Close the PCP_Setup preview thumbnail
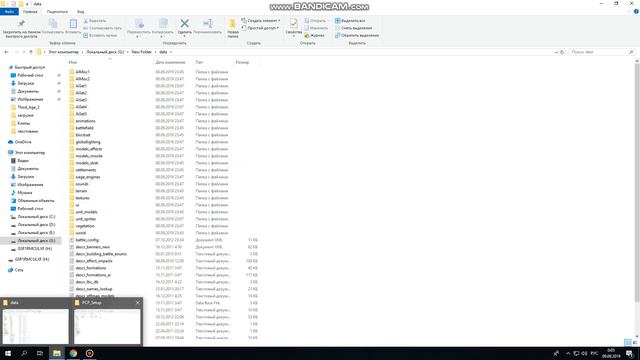 click(x=138, y=303)
